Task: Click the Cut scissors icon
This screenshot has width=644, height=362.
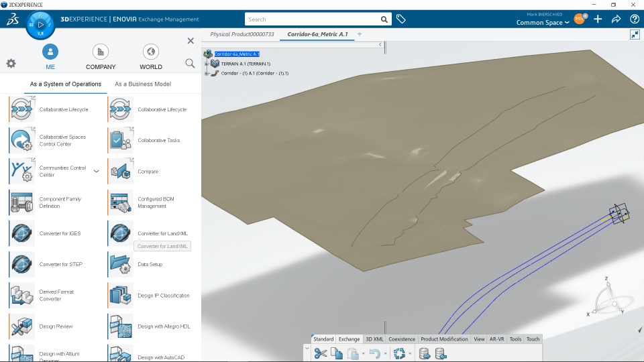Action: [x=321, y=353]
